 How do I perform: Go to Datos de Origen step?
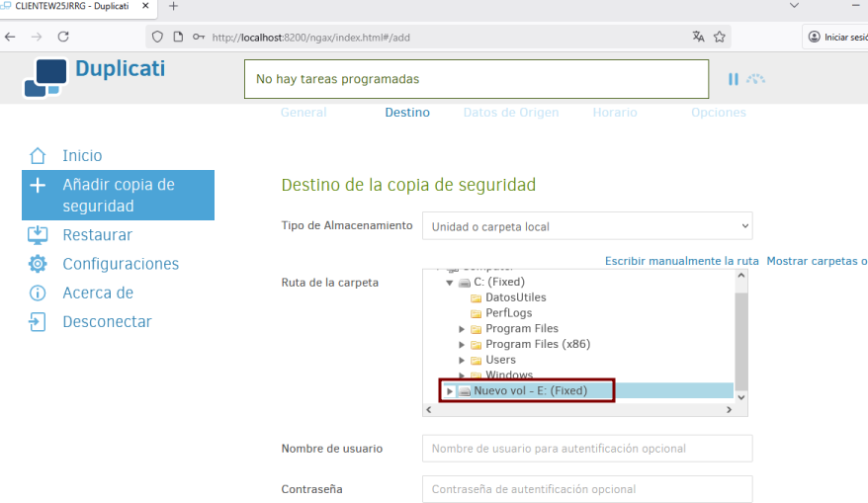pyautogui.click(x=511, y=113)
